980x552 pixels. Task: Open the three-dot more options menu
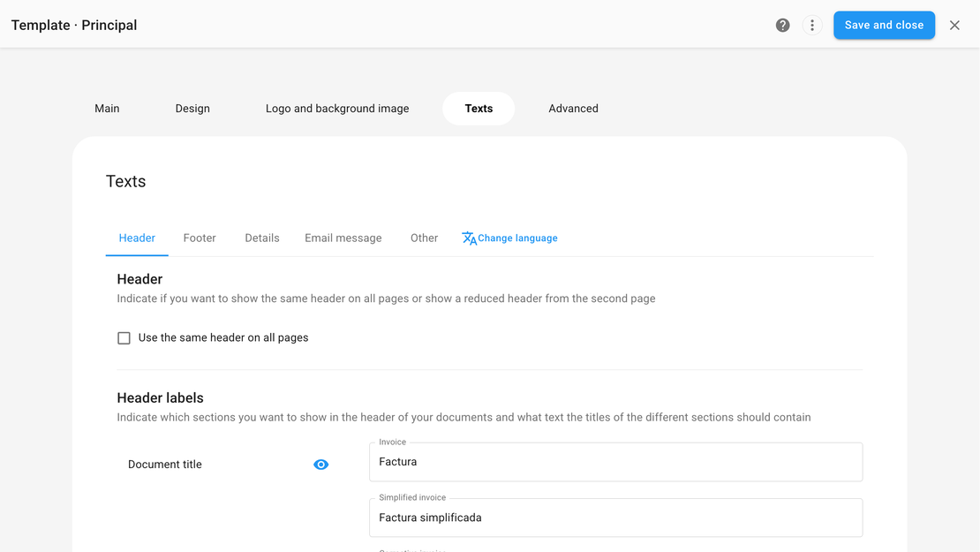tap(812, 26)
